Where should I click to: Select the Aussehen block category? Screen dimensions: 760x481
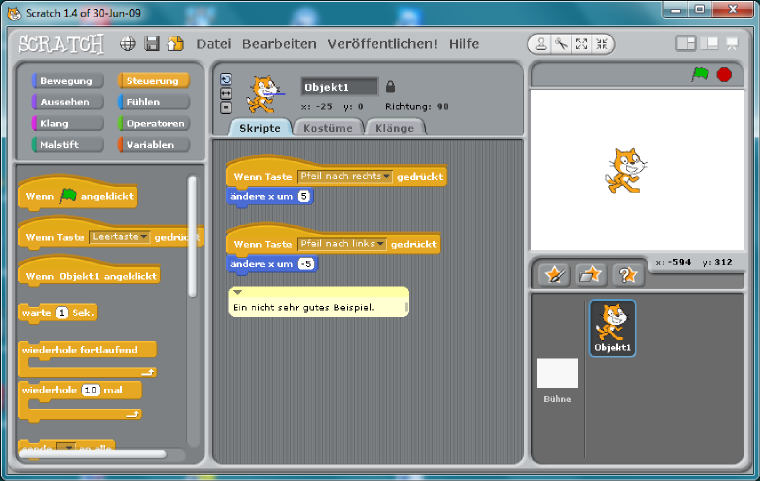point(67,102)
